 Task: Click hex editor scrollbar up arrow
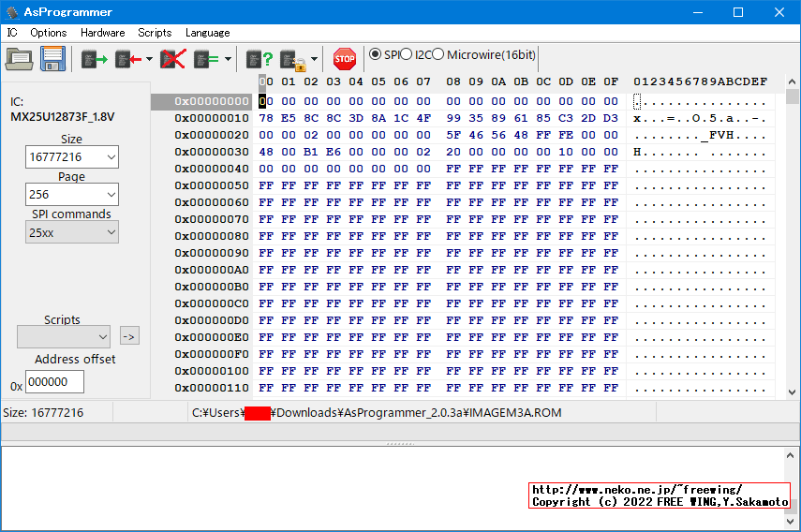coord(792,81)
